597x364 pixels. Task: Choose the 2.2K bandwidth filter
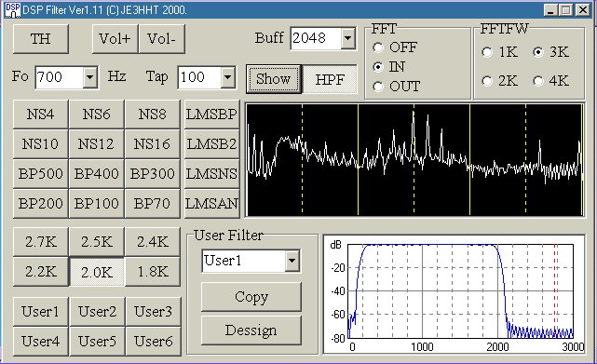tap(41, 272)
